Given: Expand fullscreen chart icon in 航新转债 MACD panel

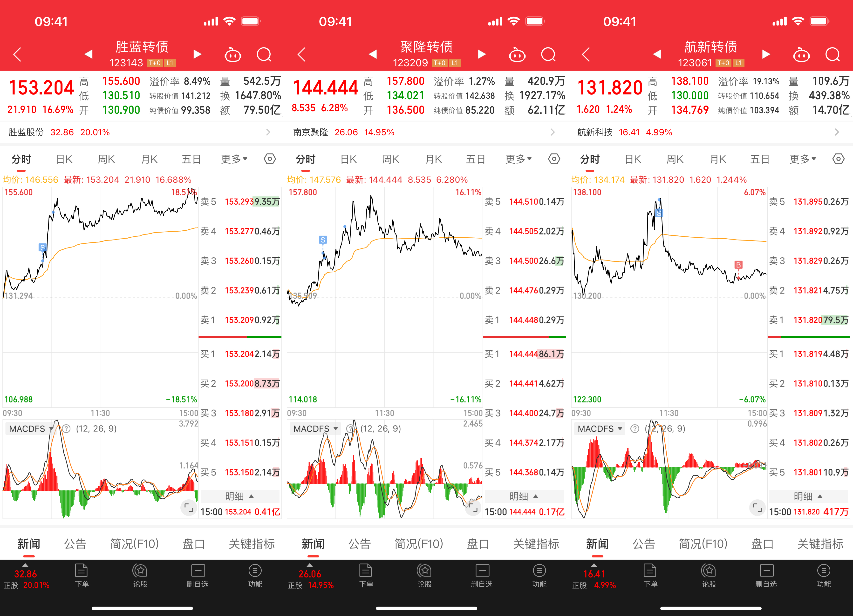Looking at the screenshot, I should click(757, 508).
